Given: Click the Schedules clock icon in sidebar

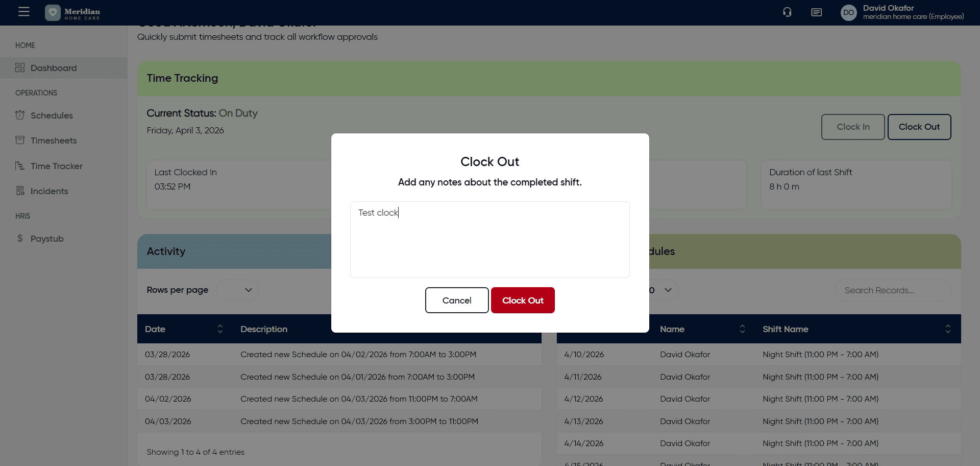Looking at the screenshot, I should (20, 115).
